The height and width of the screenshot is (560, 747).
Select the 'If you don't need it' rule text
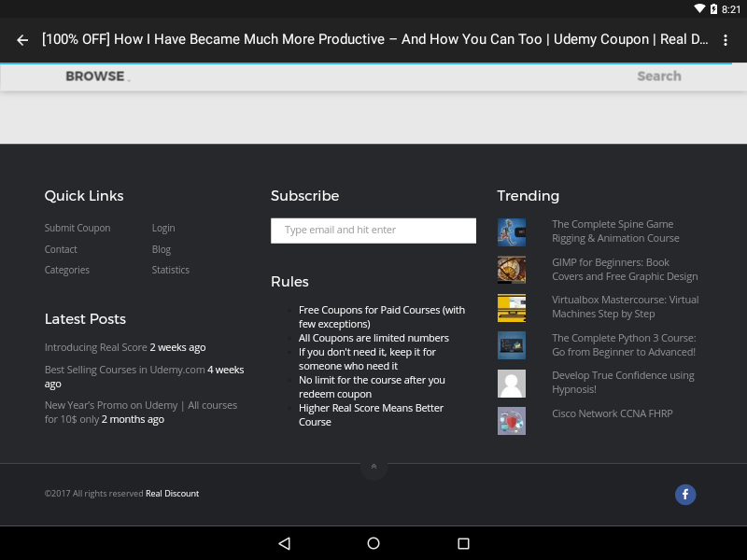tap(367, 358)
